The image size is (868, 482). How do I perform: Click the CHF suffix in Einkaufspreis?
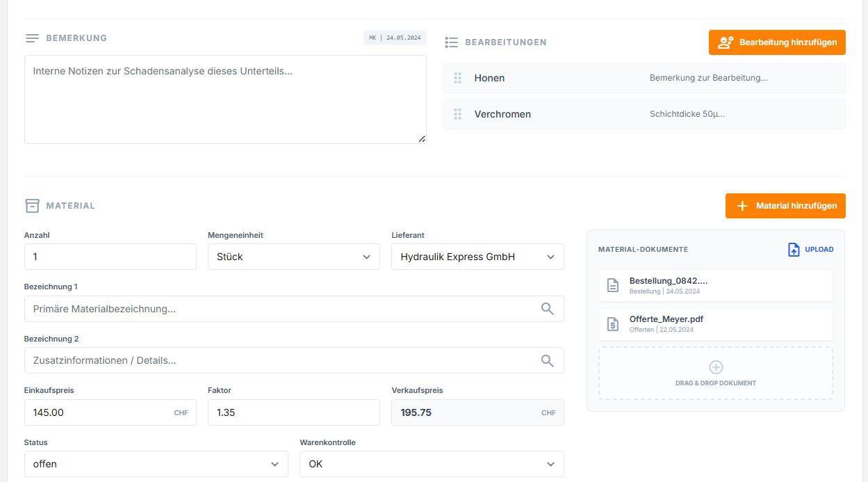[181, 412]
